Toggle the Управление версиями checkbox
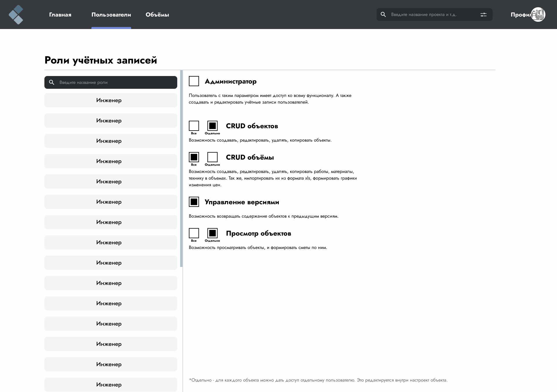 click(194, 202)
